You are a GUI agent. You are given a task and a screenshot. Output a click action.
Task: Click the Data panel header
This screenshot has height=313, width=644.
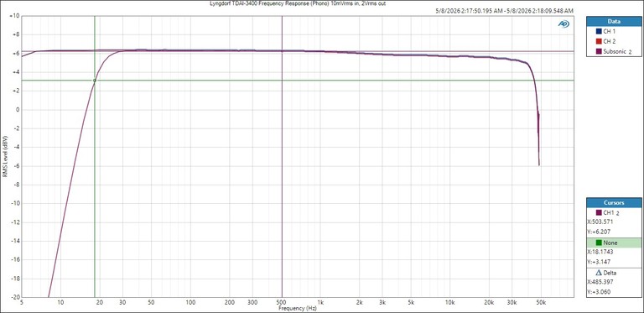[614, 21]
